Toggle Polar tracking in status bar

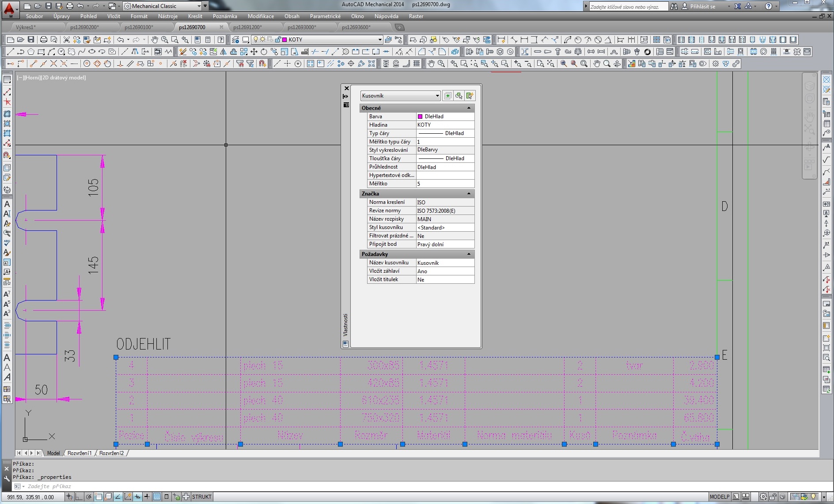click(89, 497)
